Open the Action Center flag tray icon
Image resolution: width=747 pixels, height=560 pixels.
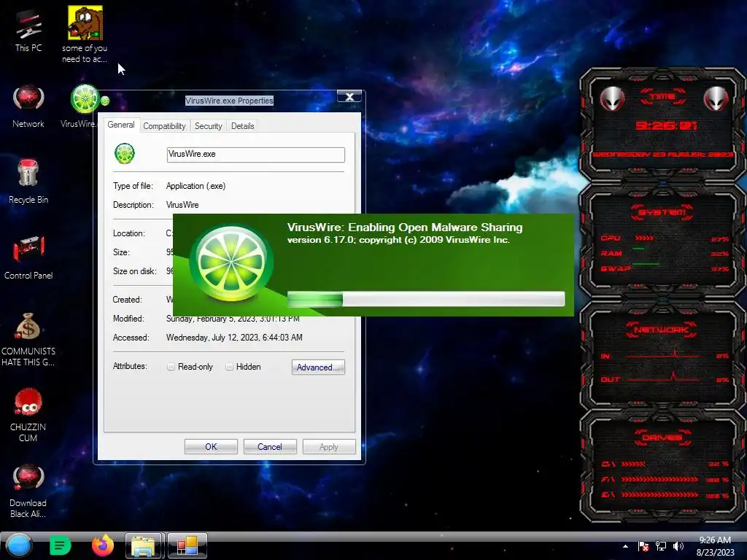(643, 546)
